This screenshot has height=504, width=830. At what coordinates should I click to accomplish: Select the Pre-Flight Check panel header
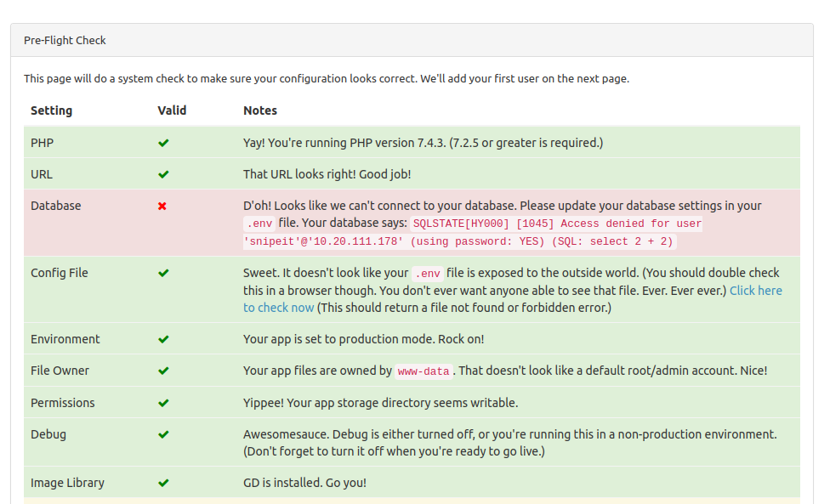point(65,40)
